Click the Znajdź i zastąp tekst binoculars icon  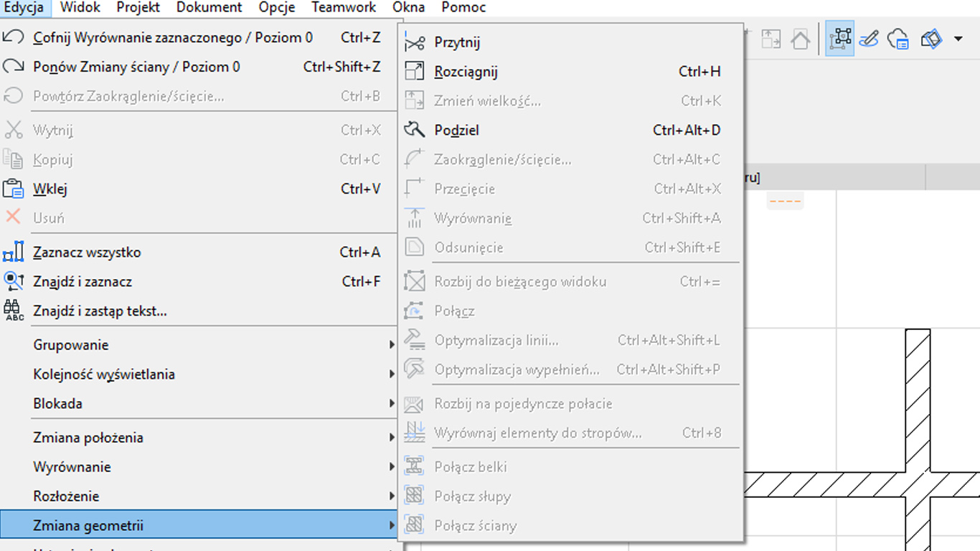[x=14, y=311]
